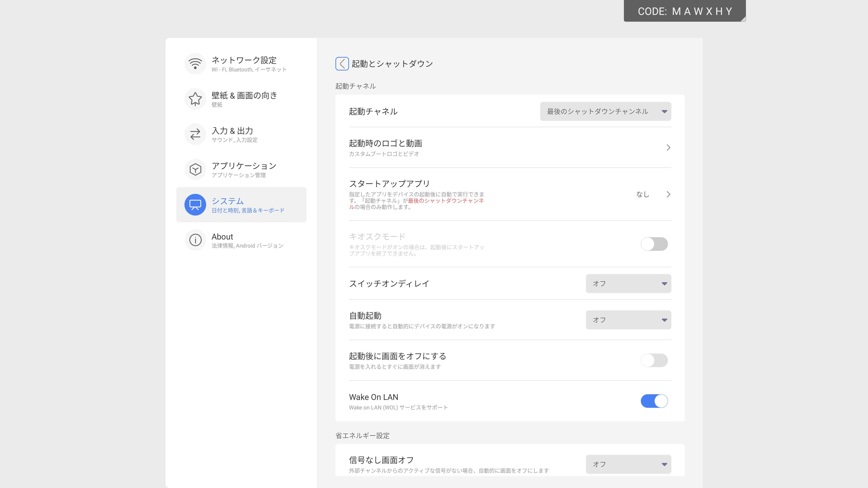The image size is (868, 488).
Task: Select ネットワーク設定 in the sidebar
Action: (244, 64)
